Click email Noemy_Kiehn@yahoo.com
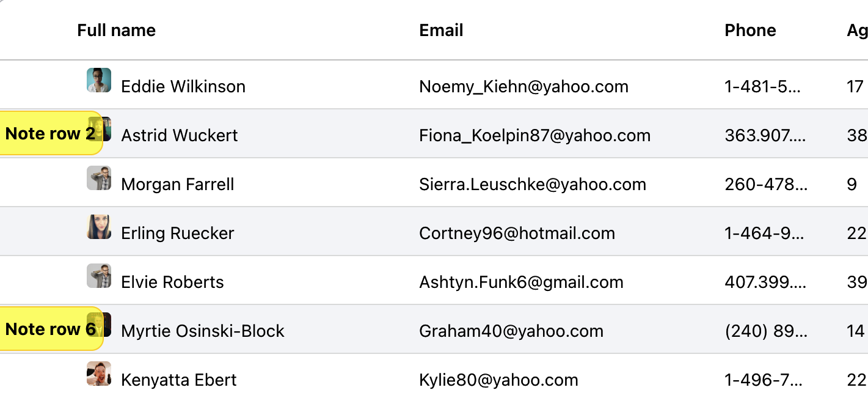Screen dimensions: 868x401 tap(523, 86)
